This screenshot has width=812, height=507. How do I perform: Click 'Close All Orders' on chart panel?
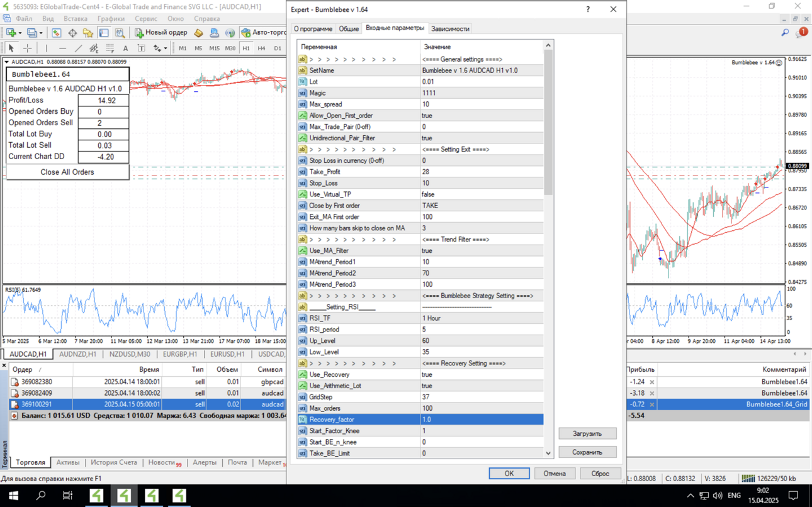(67, 172)
